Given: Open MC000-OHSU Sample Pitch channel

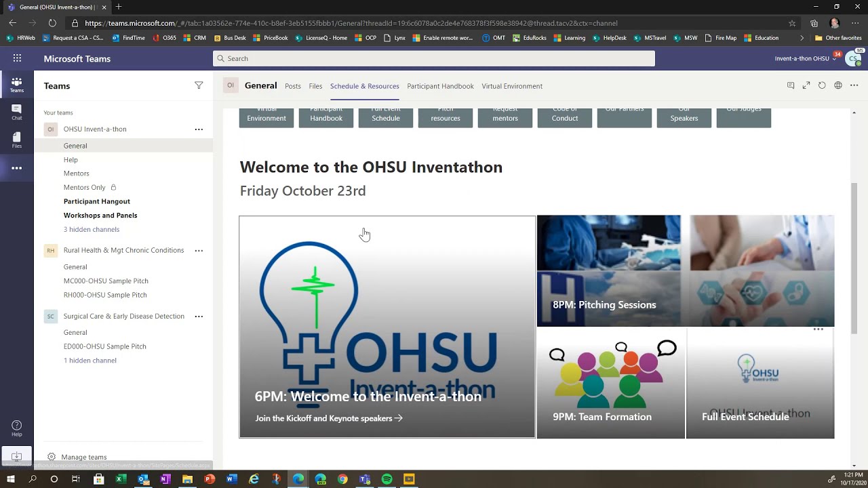Looking at the screenshot, I should coord(106,281).
